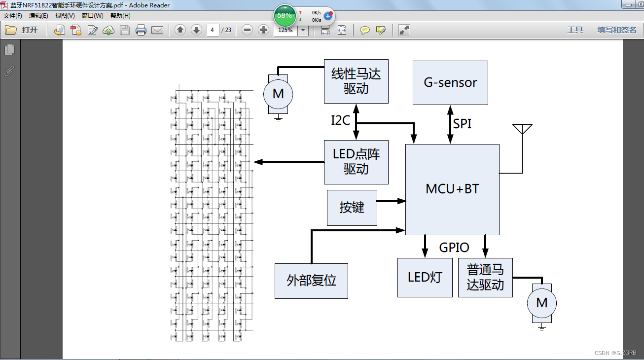Open the sticky note comment tool
The height and width of the screenshot is (360, 644).
pos(364,30)
